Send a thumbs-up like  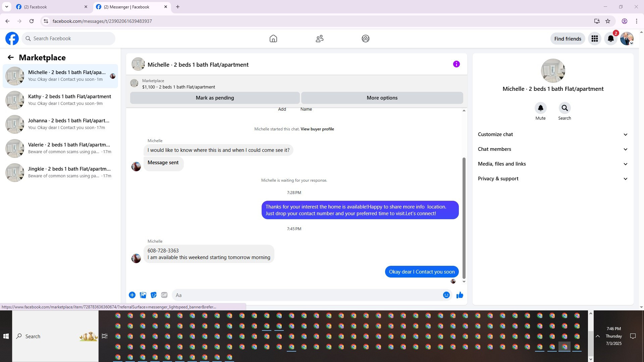(x=460, y=295)
